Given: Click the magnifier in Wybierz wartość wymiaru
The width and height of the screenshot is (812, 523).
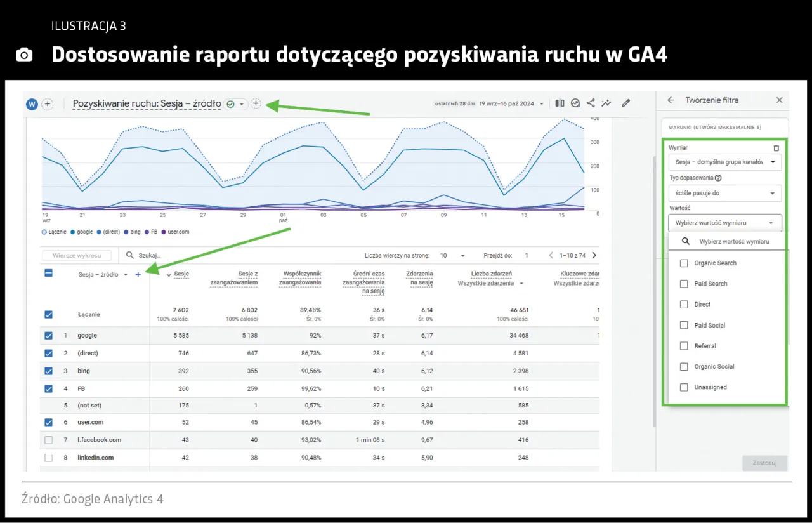Looking at the screenshot, I should [x=686, y=241].
